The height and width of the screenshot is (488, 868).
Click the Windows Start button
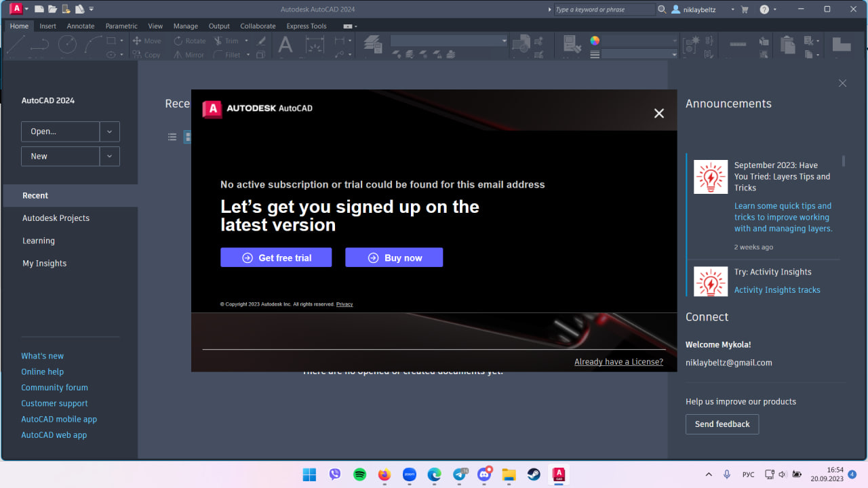click(x=309, y=474)
